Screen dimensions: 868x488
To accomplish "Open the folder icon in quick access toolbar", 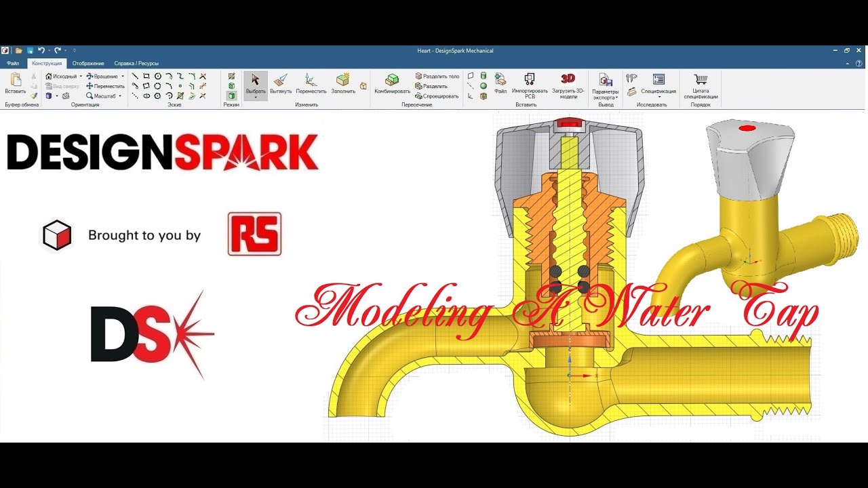I will pos(19,51).
